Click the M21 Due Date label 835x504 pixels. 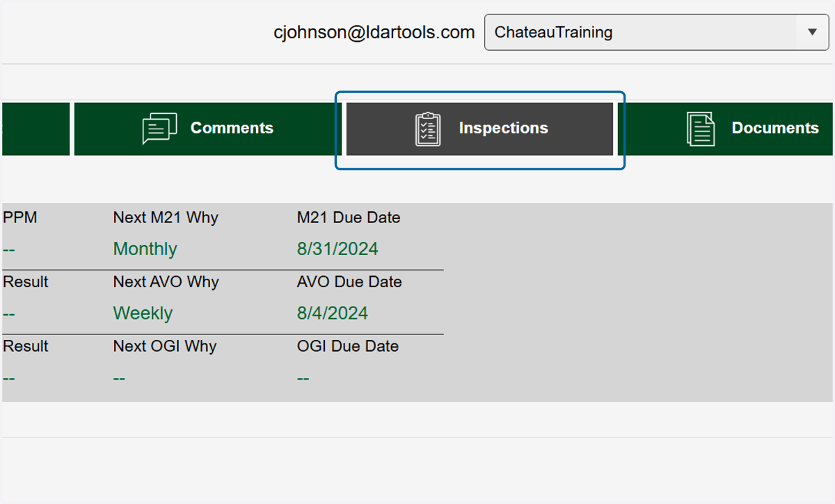pos(349,218)
